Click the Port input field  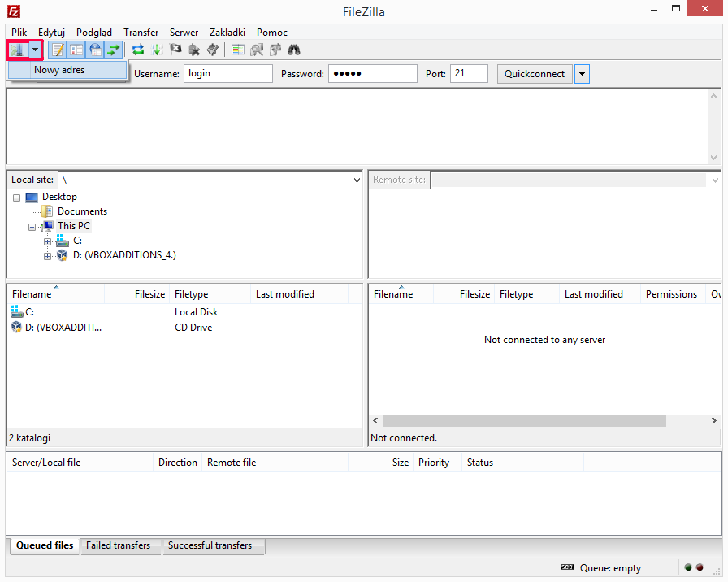click(x=469, y=74)
